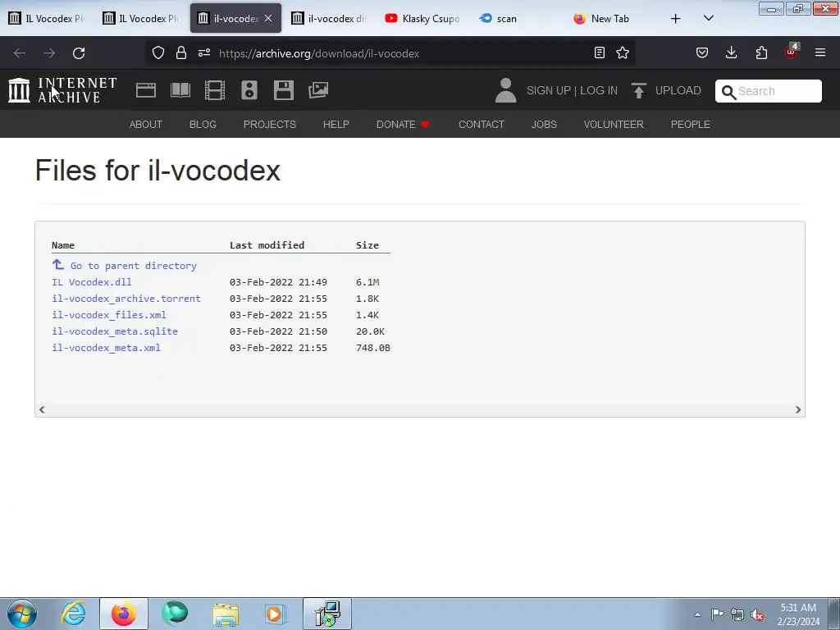Expand the list all tabs dropdown
Screen dimensions: 840x630
click(x=708, y=18)
